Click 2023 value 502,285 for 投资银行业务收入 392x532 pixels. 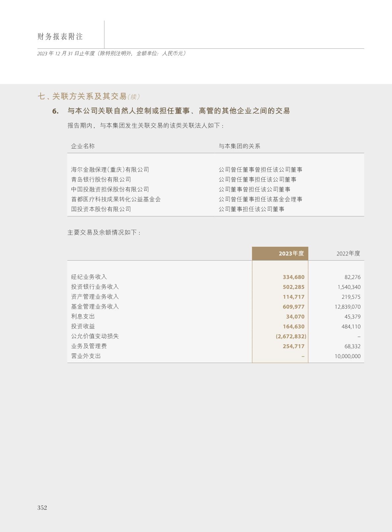coord(293,287)
